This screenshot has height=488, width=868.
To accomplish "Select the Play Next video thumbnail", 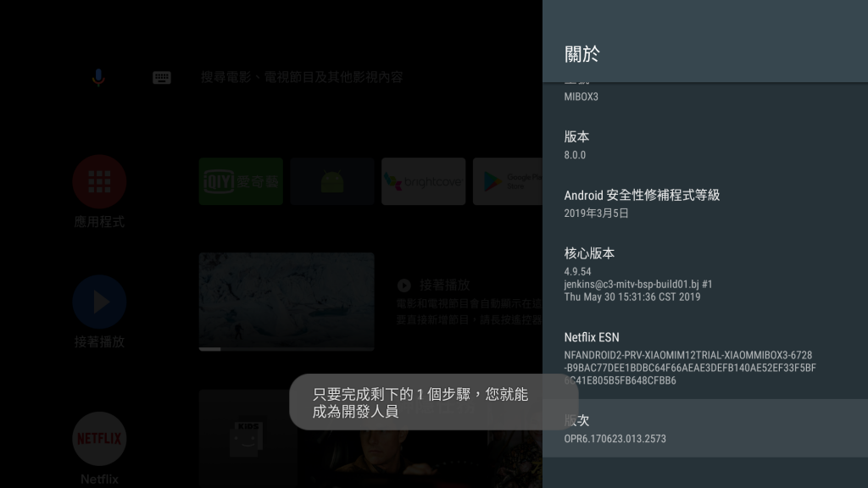I will pyautogui.click(x=287, y=302).
